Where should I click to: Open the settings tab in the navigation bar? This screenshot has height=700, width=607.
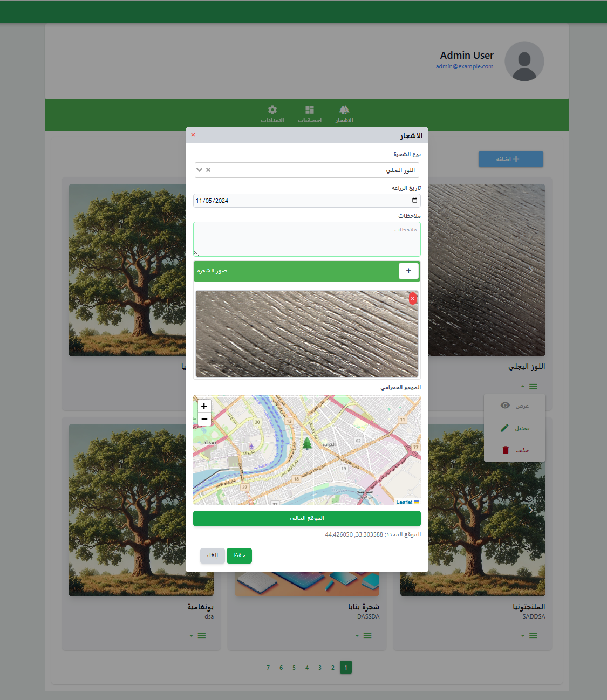pos(272,114)
